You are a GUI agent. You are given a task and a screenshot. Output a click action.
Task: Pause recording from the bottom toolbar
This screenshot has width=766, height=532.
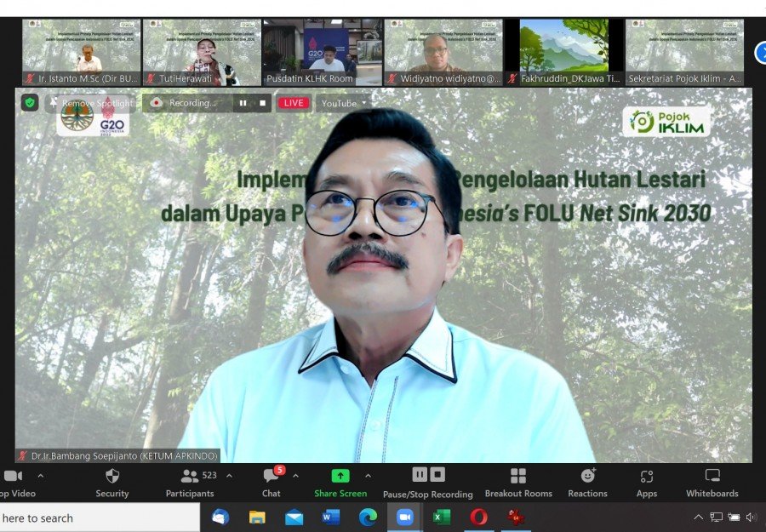tap(420, 474)
